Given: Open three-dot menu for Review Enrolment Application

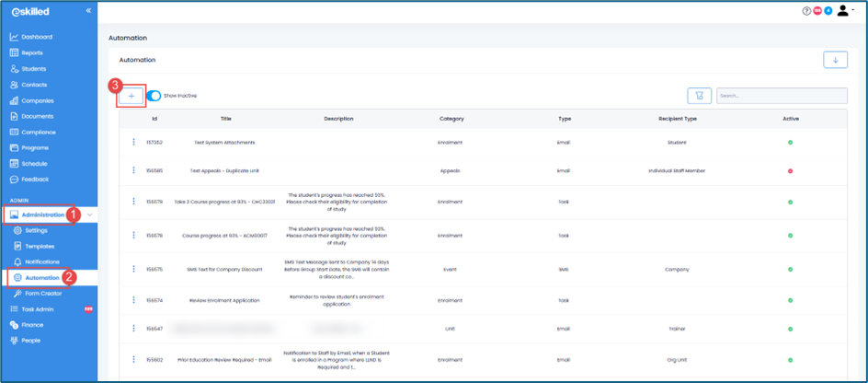Looking at the screenshot, I should tap(133, 300).
